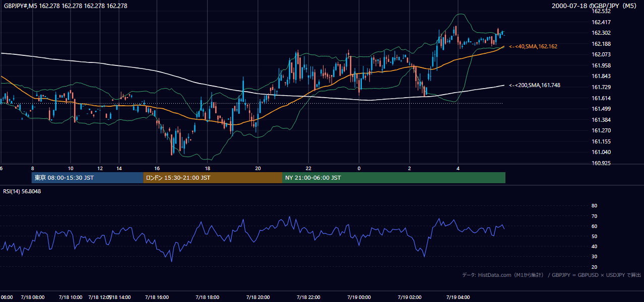Click price axis value 160.925
The image size is (644, 302).
coord(601,164)
